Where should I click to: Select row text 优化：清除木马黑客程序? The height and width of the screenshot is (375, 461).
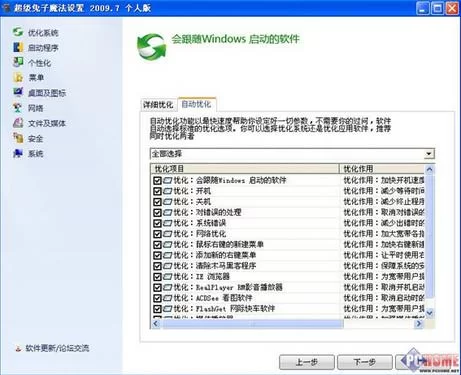pyautogui.click(x=215, y=266)
